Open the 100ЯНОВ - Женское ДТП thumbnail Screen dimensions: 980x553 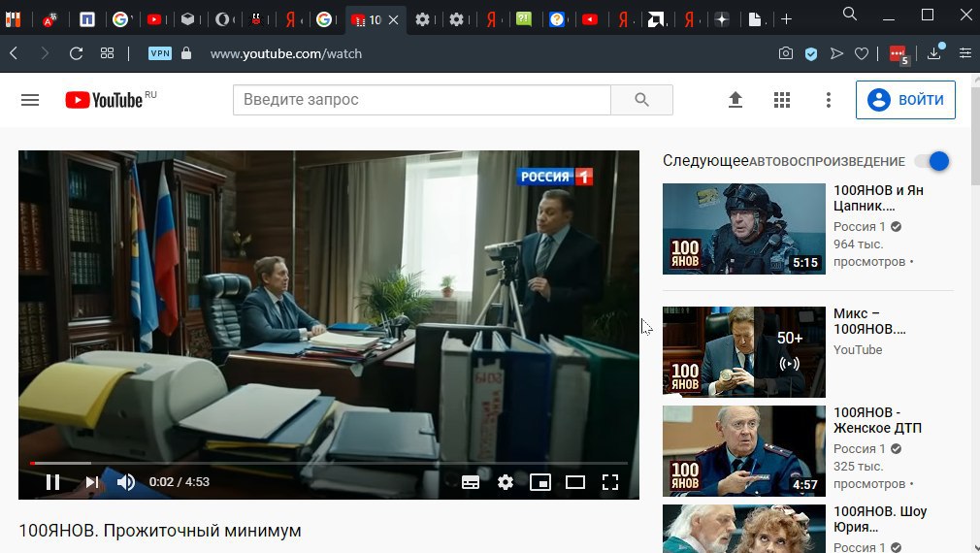pos(744,451)
